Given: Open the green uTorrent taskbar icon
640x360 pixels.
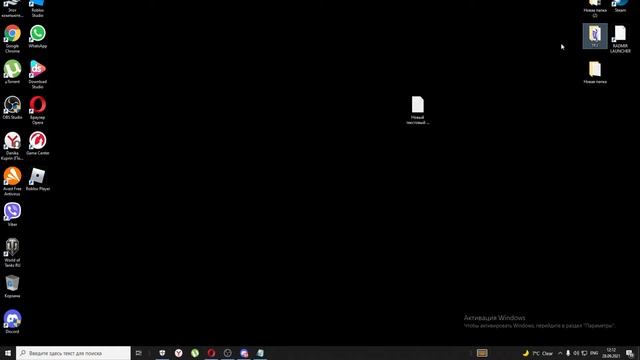Looking at the screenshot, I should click(195, 353).
